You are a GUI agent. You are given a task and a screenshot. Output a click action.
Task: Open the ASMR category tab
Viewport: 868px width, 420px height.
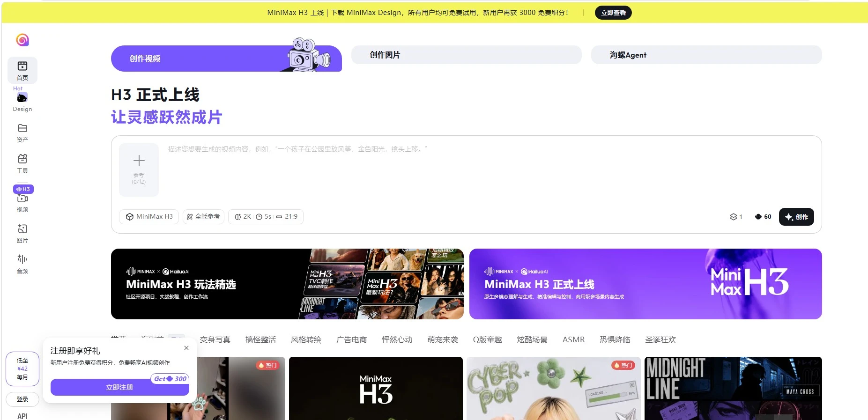pos(573,340)
